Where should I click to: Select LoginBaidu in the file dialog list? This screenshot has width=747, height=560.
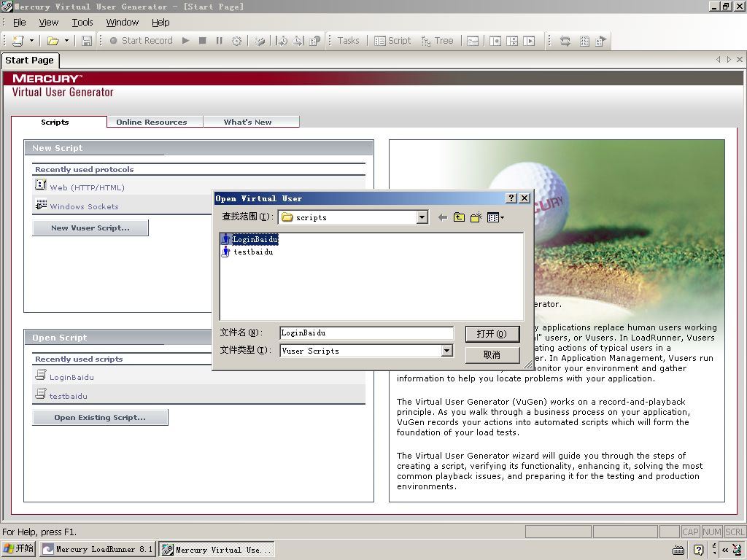pyautogui.click(x=255, y=239)
